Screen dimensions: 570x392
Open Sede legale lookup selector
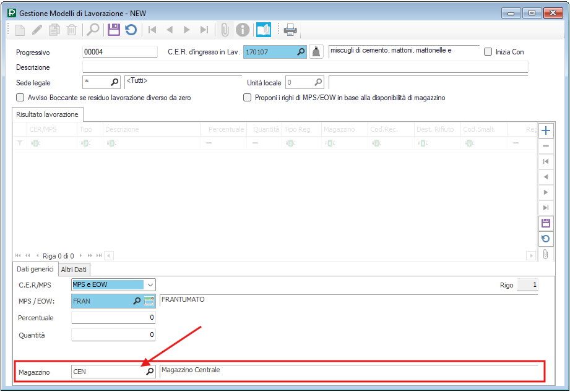coord(114,82)
